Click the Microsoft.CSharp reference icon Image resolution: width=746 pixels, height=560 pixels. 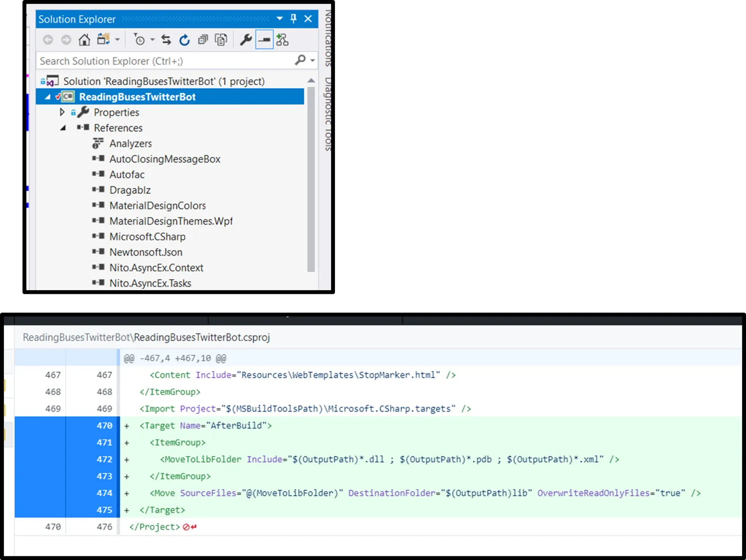pos(98,236)
